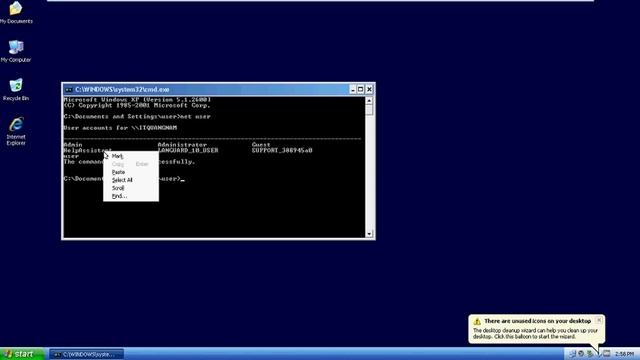Image resolution: width=640 pixels, height=360 pixels.
Task: Open the My Documents desktop icon
Action: point(16,12)
